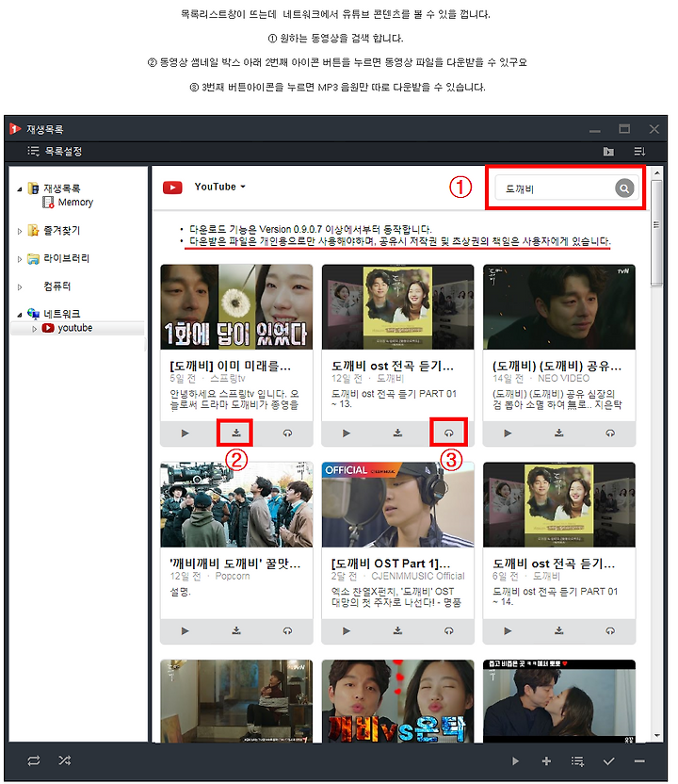Click the 재생목록 window app logo
This screenshot has width=678, height=784.
click(x=15, y=129)
